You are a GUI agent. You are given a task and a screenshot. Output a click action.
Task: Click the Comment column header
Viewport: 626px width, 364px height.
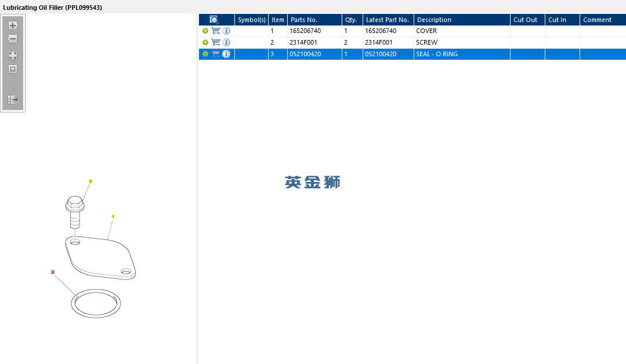click(603, 20)
